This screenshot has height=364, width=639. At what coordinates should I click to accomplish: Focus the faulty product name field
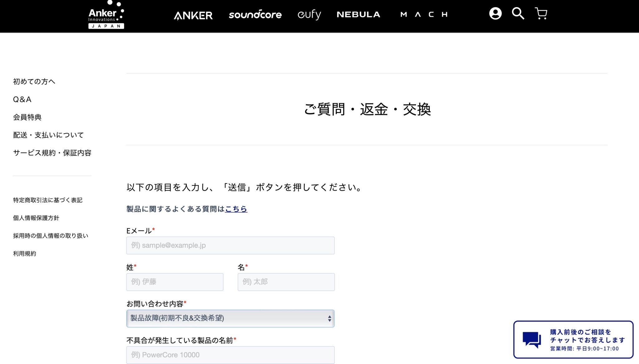(230, 355)
